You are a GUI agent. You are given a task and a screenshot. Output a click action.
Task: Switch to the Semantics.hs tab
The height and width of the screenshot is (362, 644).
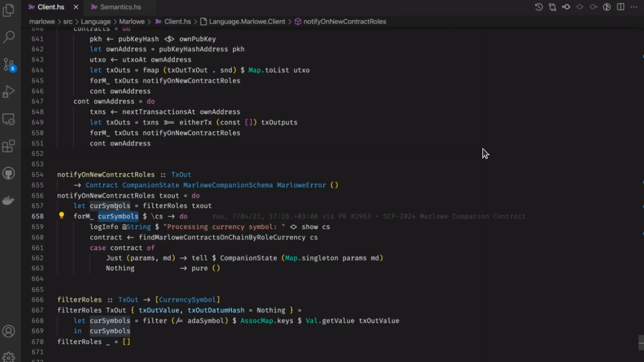pos(120,7)
